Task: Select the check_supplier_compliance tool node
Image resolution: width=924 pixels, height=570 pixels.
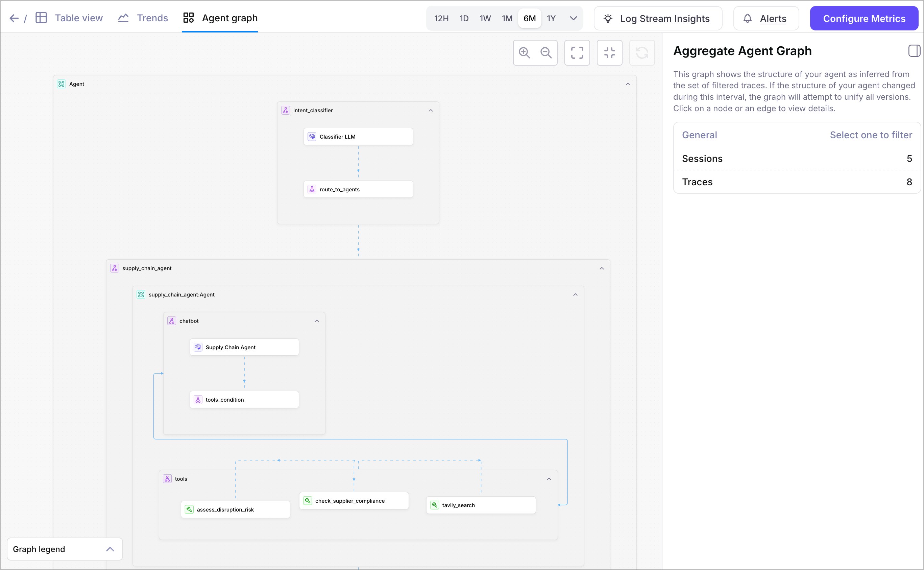Action: [x=354, y=501]
